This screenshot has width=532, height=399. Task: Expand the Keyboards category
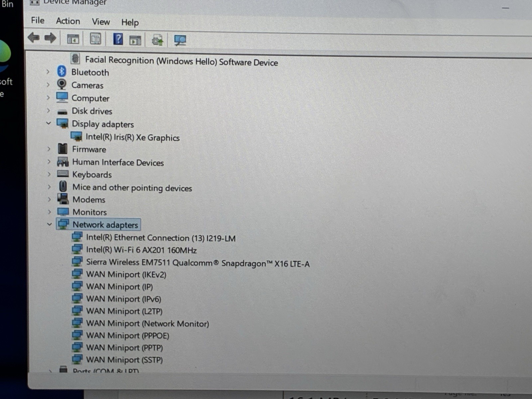coord(49,174)
